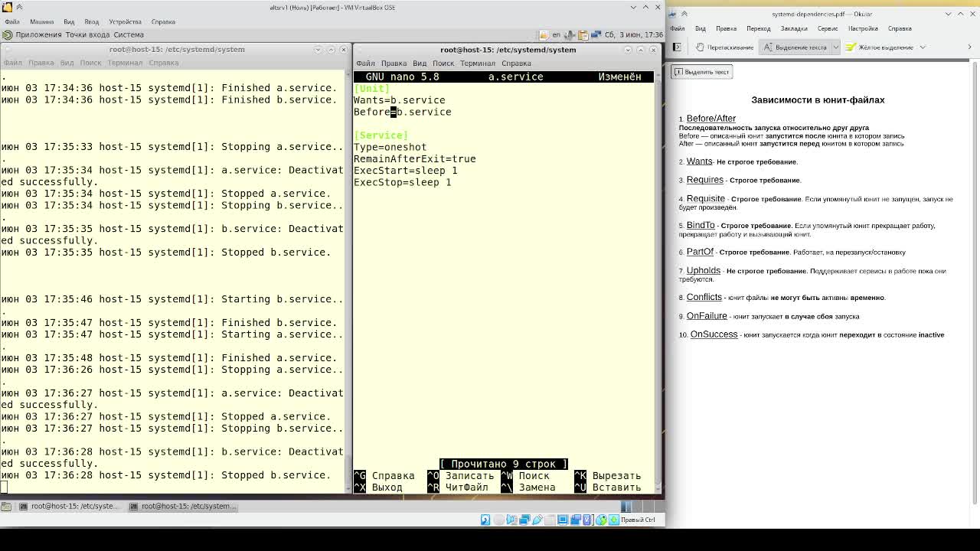Click the VirtualBox display status icon
This screenshot has height=551, width=980.
point(563,520)
